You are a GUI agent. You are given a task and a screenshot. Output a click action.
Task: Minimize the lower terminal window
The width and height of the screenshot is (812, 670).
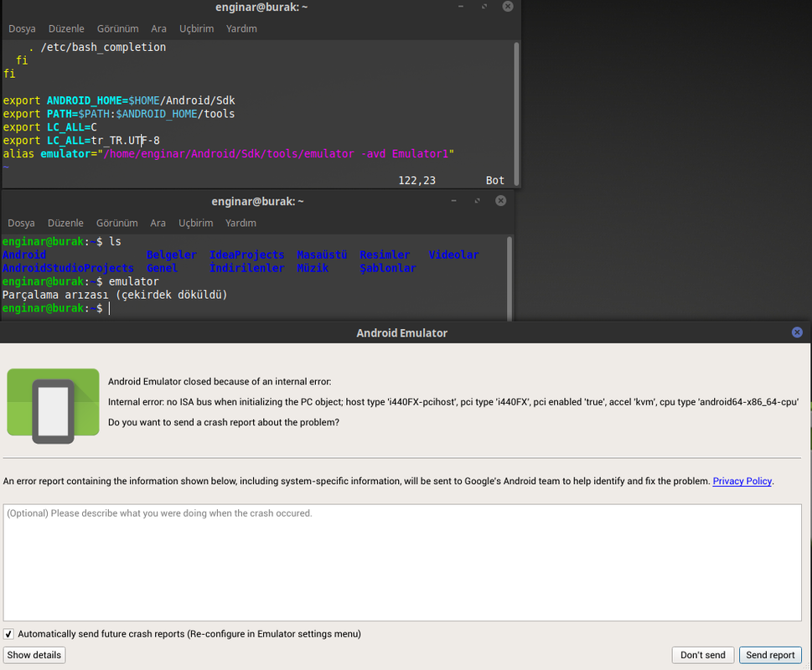click(453, 201)
